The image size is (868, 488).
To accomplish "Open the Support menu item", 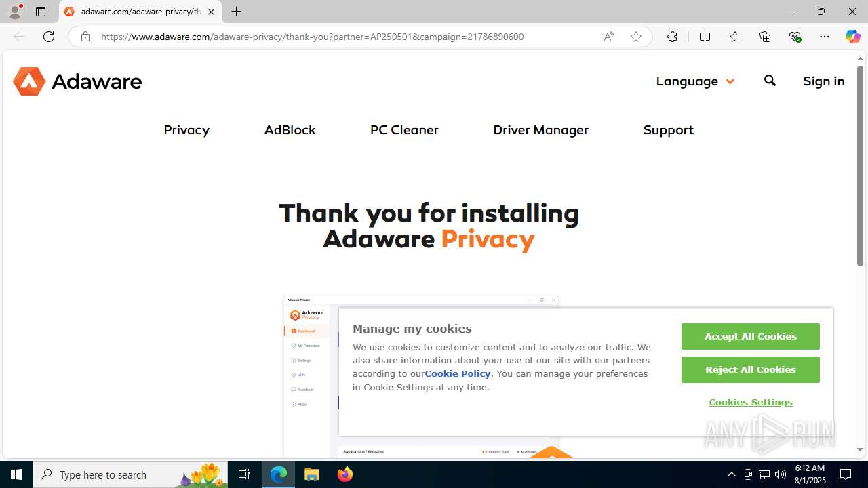I will [x=669, y=129].
